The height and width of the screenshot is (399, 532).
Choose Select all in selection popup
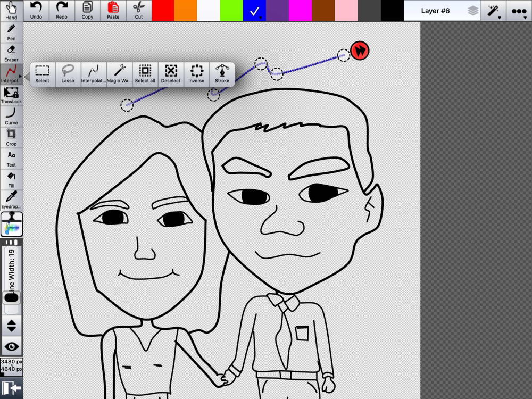(145, 74)
